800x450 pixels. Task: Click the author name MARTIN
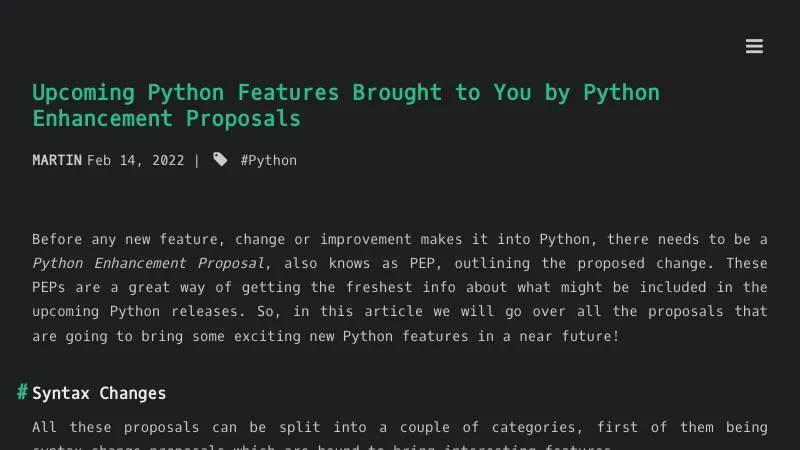(x=57, y=160)
